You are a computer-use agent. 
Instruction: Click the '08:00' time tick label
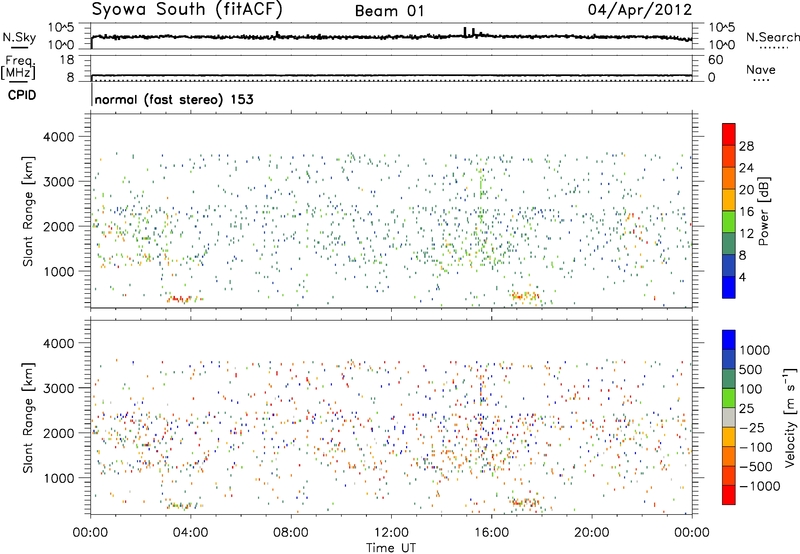click(x=291, y=533)
